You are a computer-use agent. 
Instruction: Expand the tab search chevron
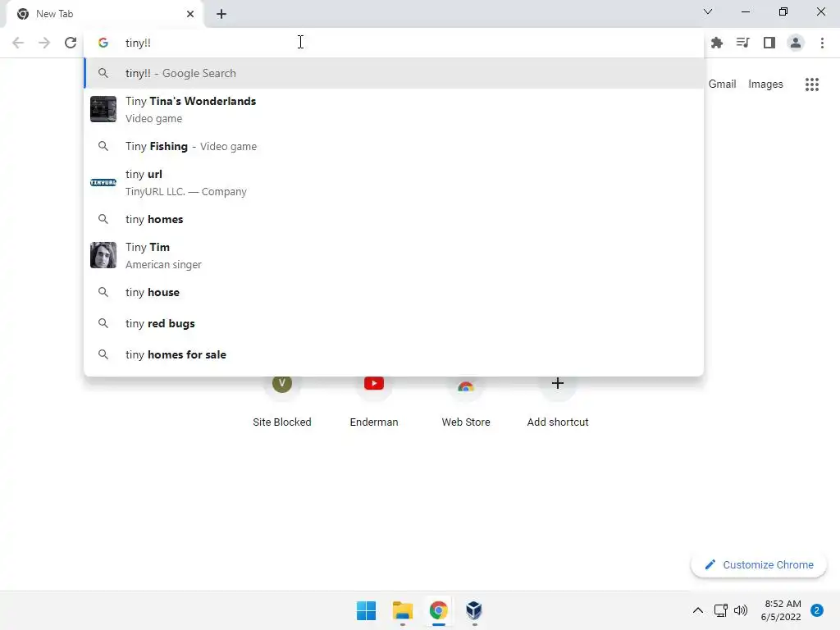tap(708, 11)
